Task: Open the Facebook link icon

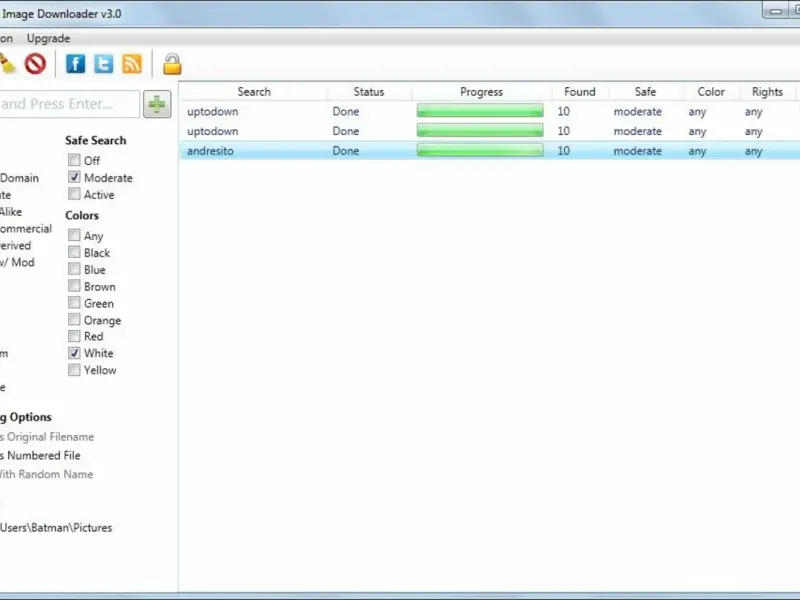Action: point(76,64)
